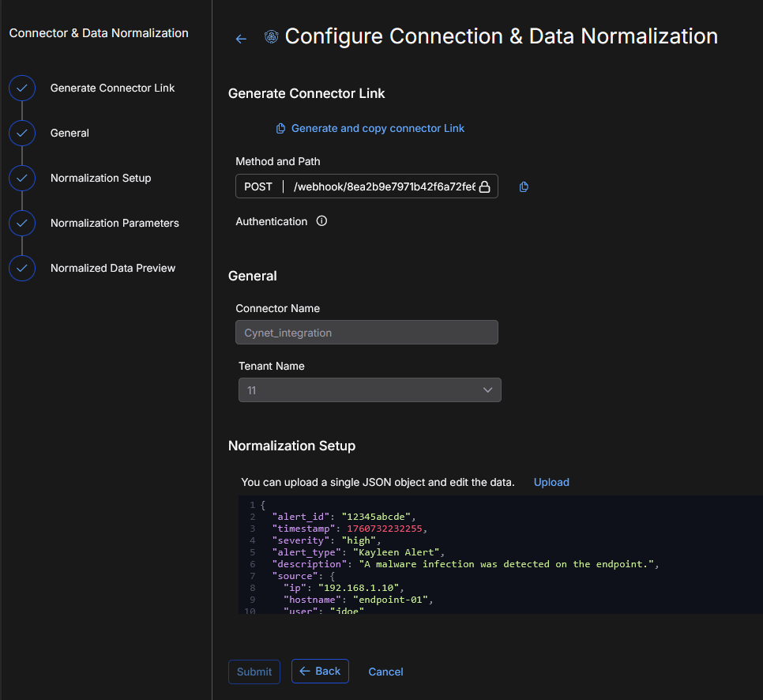Go to Normalized Data Preview step

(113, 269)
